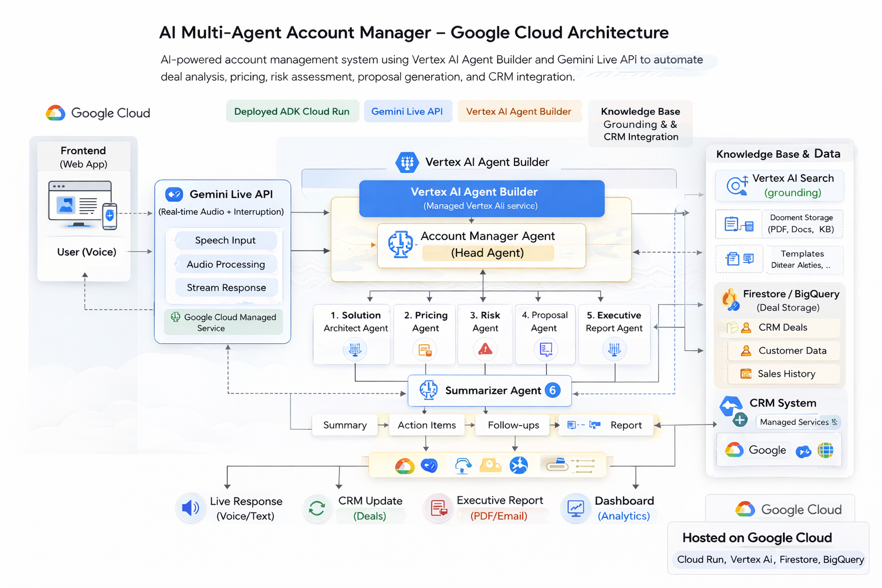Click the Solution Architect Agent icon
Screen dimensions: 882x588
coord(355,349)
